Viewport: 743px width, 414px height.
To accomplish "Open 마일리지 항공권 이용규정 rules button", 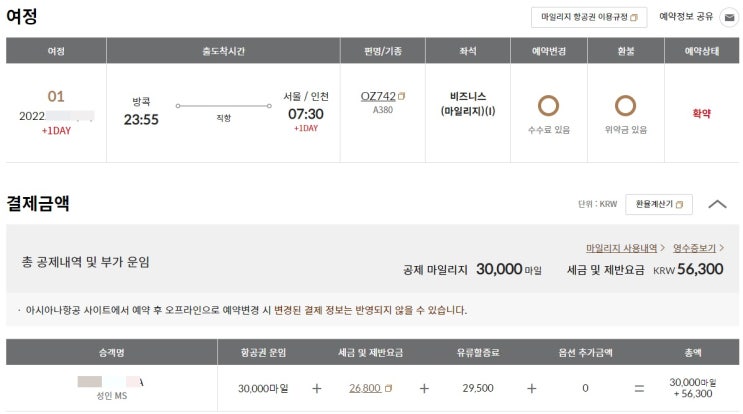I will pos(589,18).
